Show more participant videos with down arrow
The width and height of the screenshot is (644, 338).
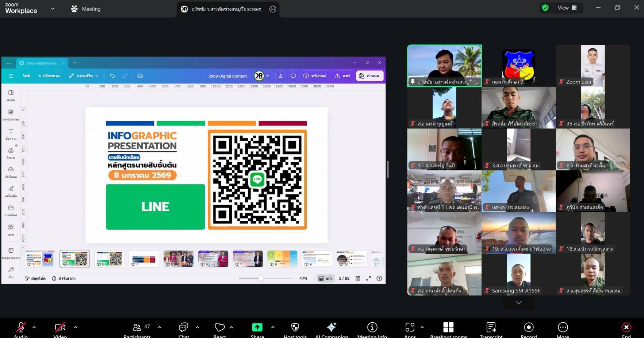[518, 303]
